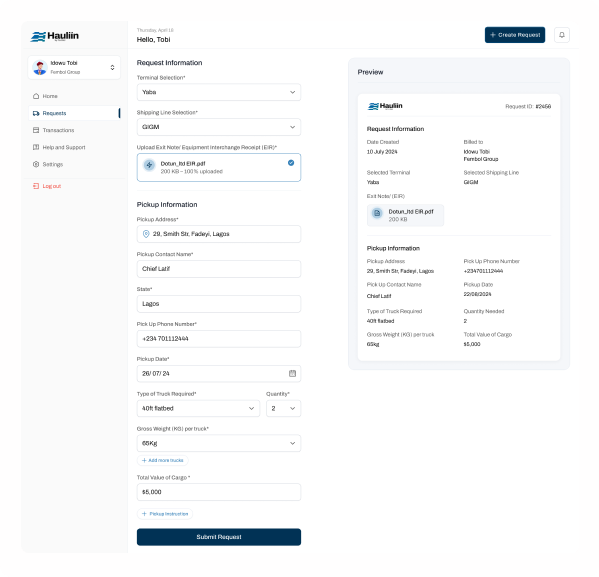
Task: Click Idowu Tobi profile avatar
Action: pyautogui.click(x=40, y=68)
